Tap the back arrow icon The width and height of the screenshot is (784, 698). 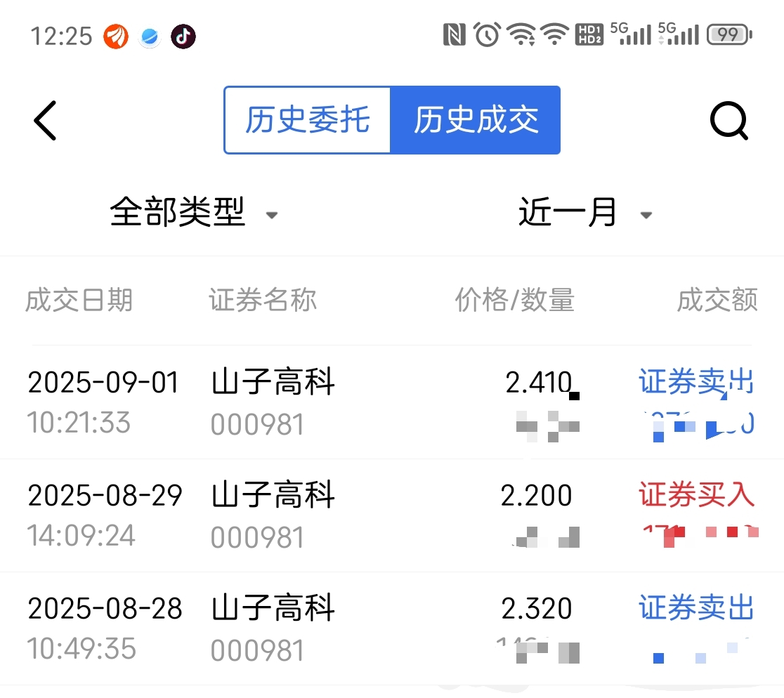pyautogui.click(x=45, y=120)
